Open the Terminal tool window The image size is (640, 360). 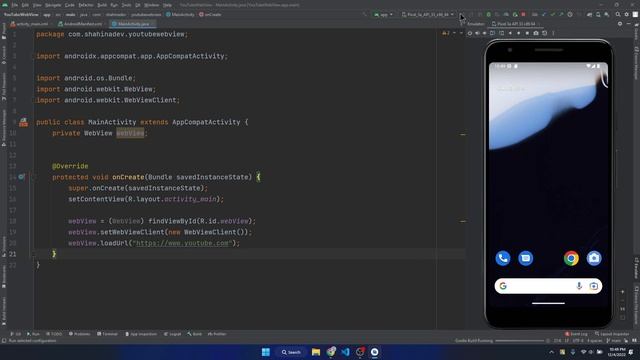tap(107, 334)
